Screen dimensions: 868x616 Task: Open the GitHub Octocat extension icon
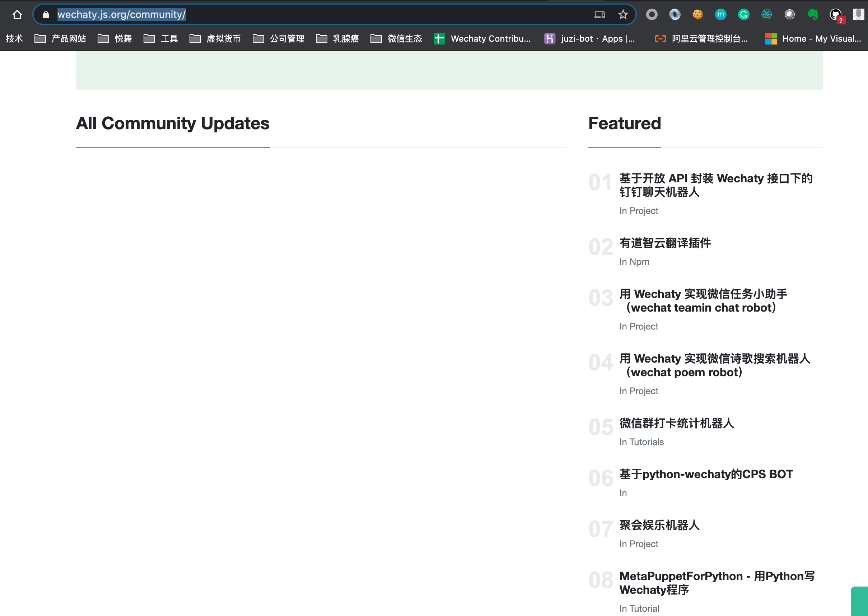pyautogui.click(x=836, y=15)
